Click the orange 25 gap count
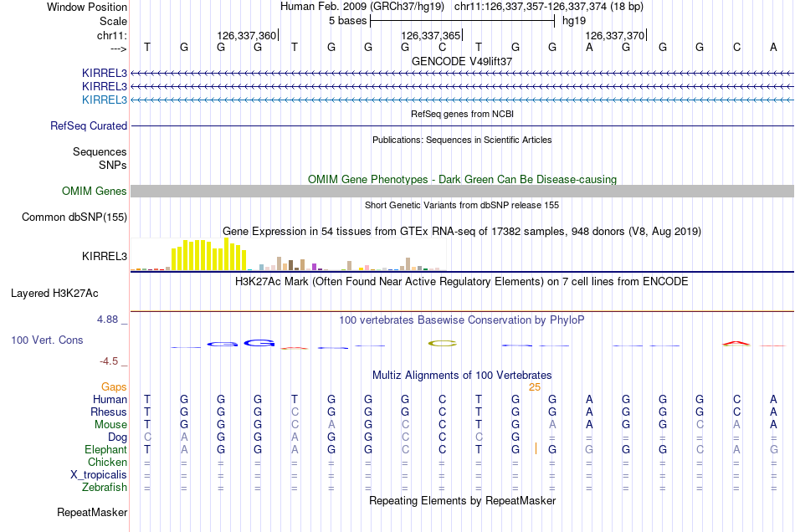The width and height of the screenshot is (795, 532). coord(535,387)
